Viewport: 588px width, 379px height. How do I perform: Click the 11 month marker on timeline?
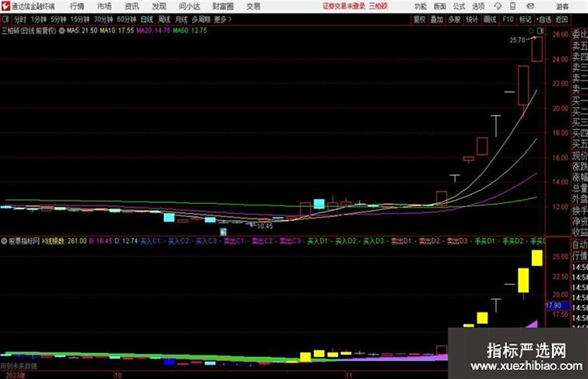pos(348,375)
